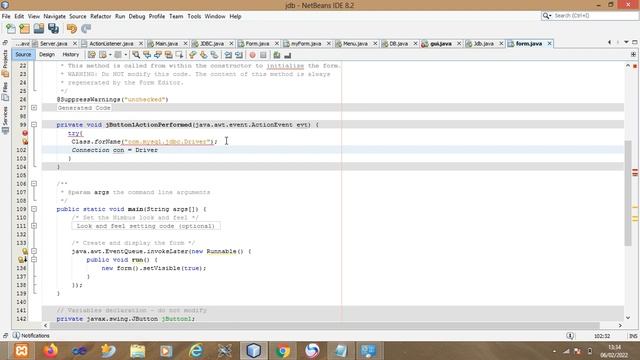Screen dimensions: 640x360
Task: Expand the Look and feel fold at line 111
Action: pos(34,226)
